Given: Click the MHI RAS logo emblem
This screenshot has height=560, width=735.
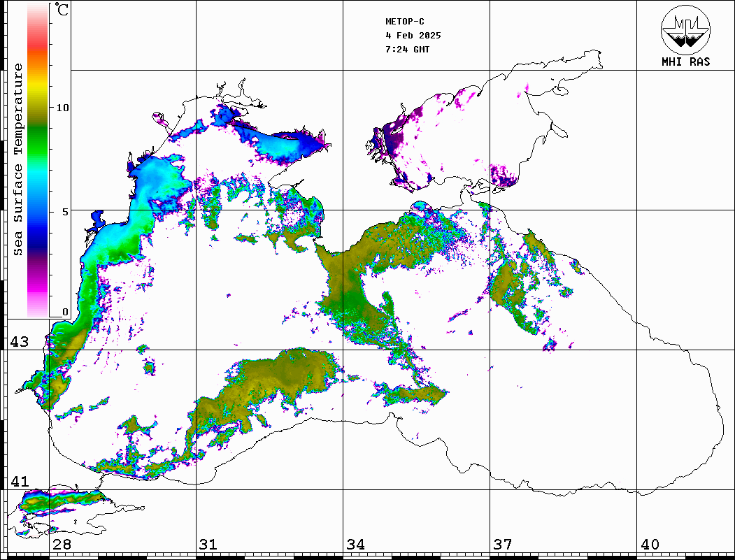Looking at the screenshot, I should point(685,29).
